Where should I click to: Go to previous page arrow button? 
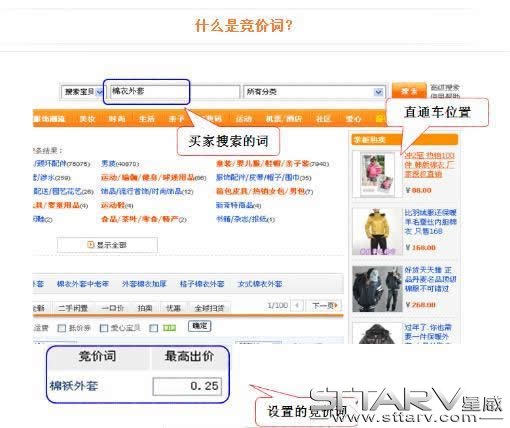(296, 305)
